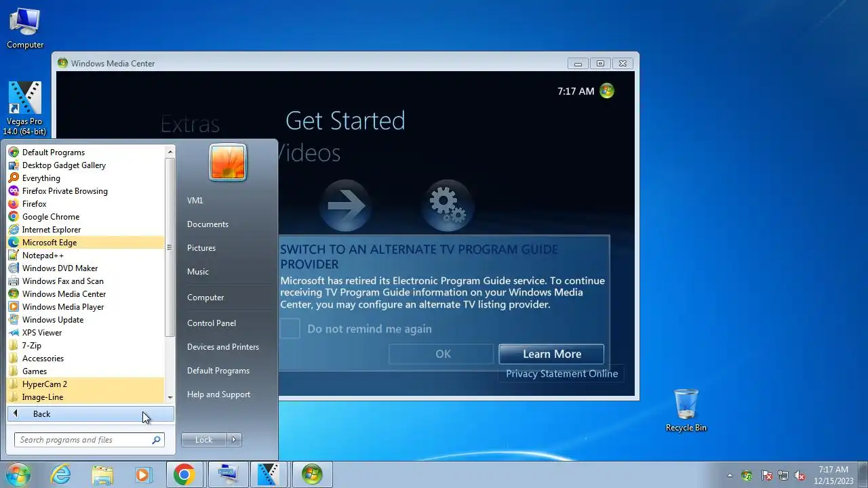Expand the HyperCam 2 folder
The height and width of the screenshot is (488, 868).
pyautogui.click(x=85, y=384)
